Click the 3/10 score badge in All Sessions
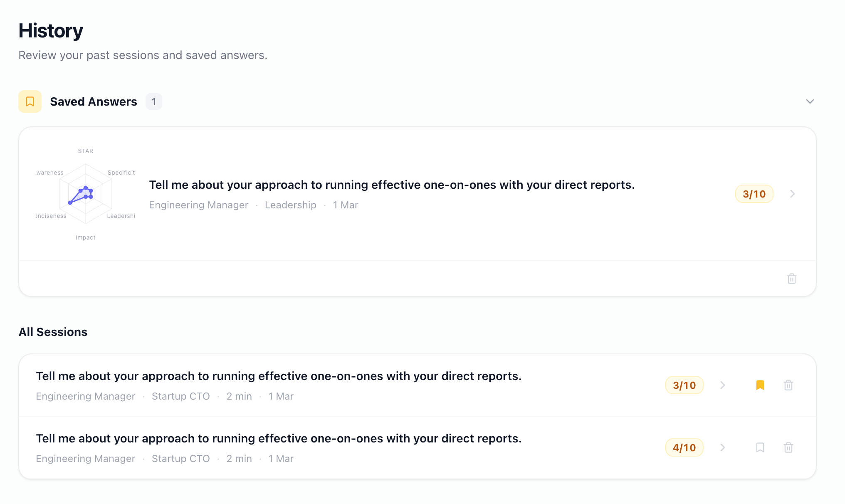Image resolution: width=845 pixels, height=504 pixels. pyautogui.click(x=684, y=385)
